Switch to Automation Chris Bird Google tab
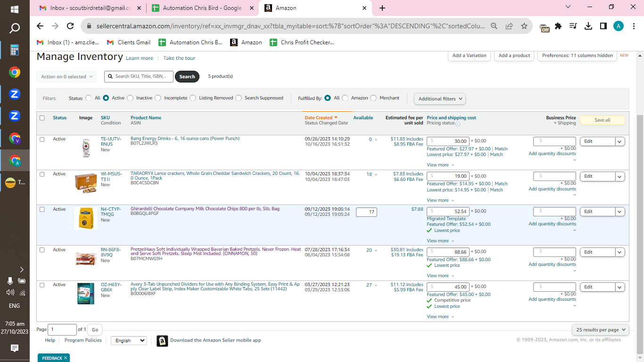Image resolution: width=644 pixels, height=362 pixels. [x=203, y=8]
